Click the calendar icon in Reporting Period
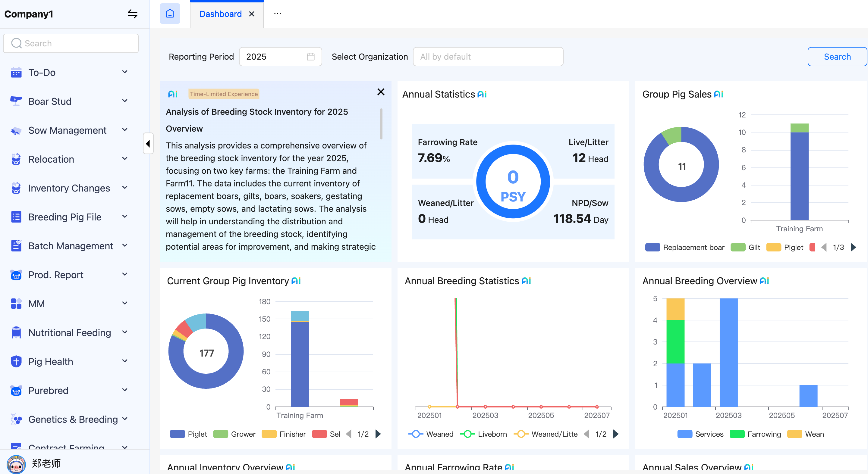 click(x=310, y=57)
